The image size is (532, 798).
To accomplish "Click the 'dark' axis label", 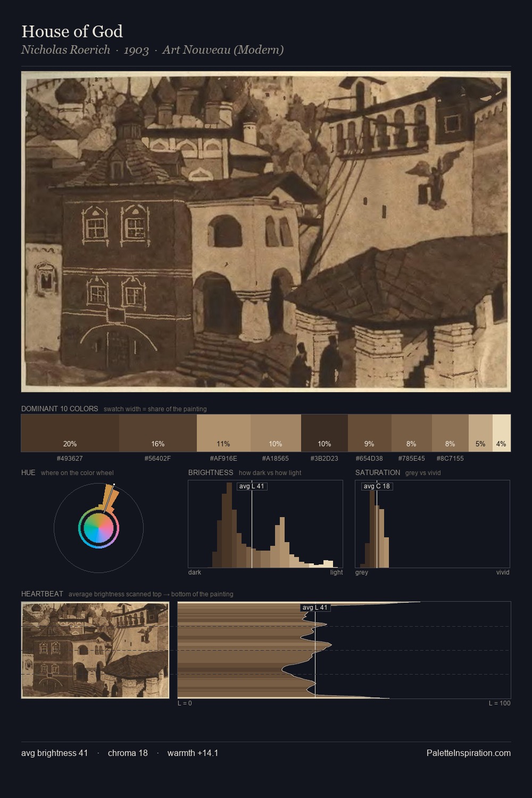I will click(195, 572).
